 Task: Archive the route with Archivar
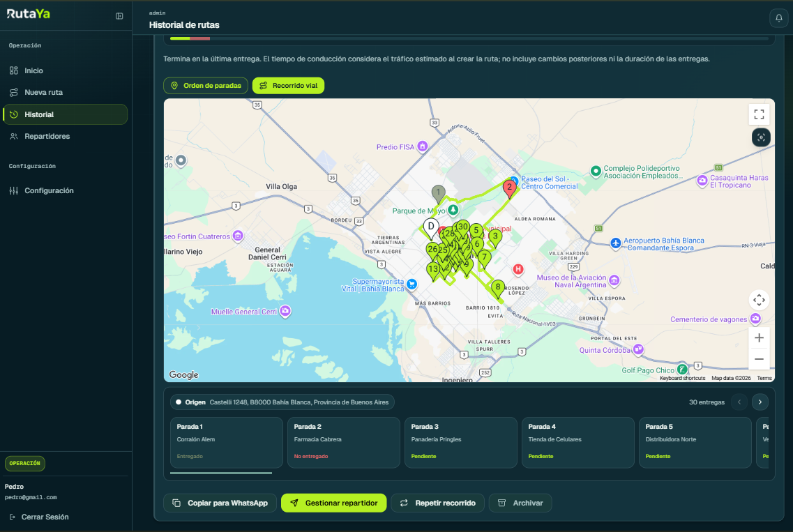point(520,503)
